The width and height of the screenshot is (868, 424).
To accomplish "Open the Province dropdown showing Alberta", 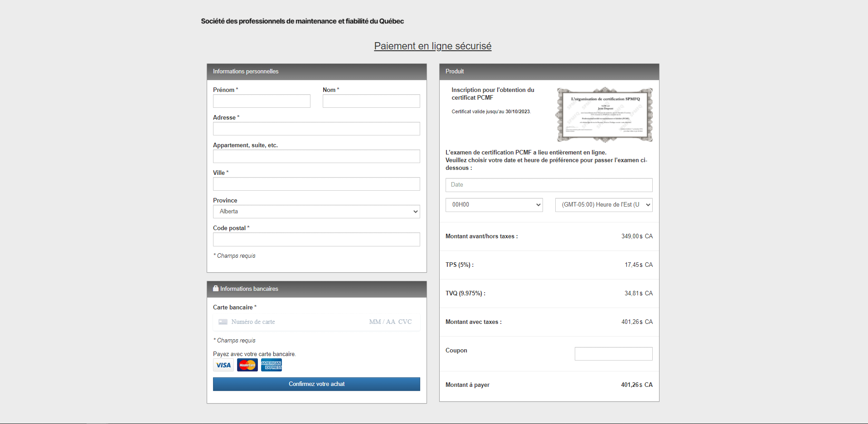I will [316, 212].
